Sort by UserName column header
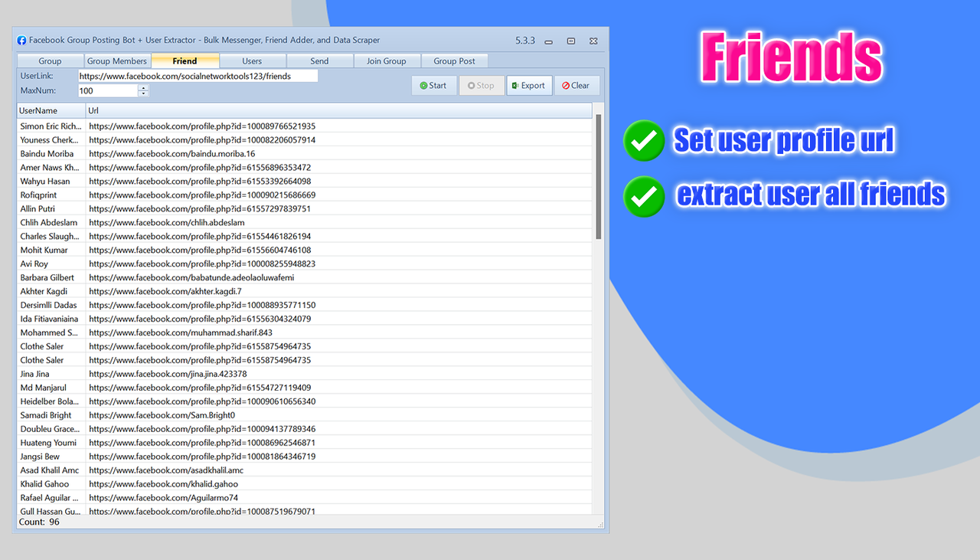This screenshot has width=980, height=560. [x=51, y=111]
